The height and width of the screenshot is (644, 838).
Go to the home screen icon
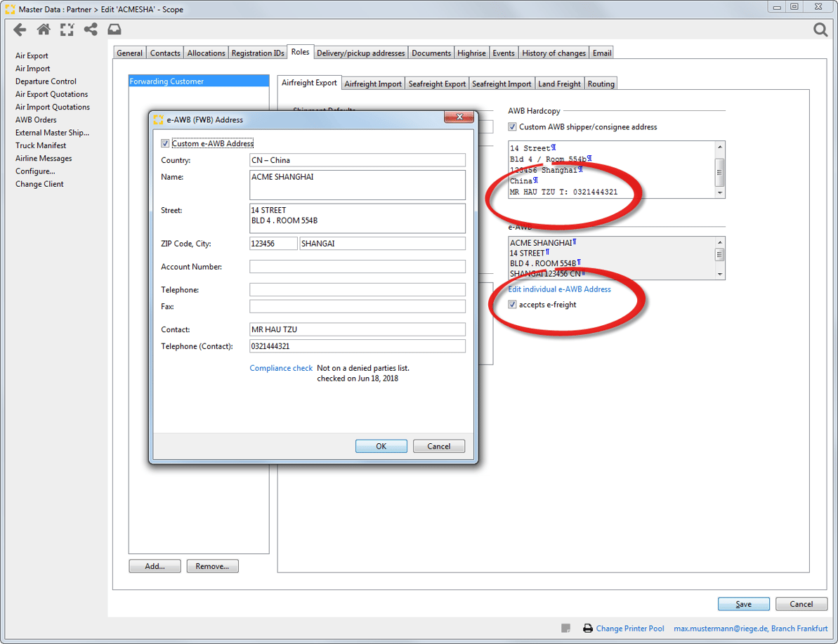tap(44, 29)
